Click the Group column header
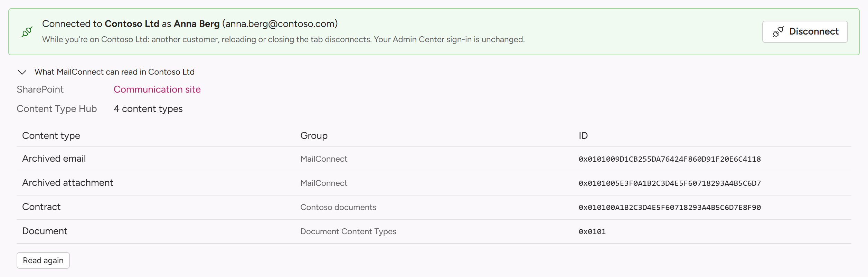 tap(314, 136)
